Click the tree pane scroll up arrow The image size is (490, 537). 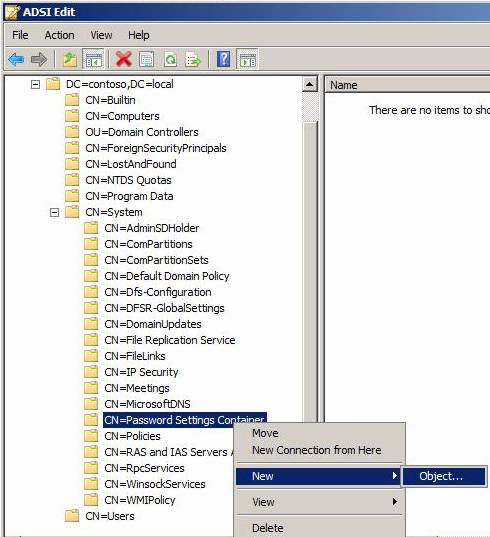310,84
